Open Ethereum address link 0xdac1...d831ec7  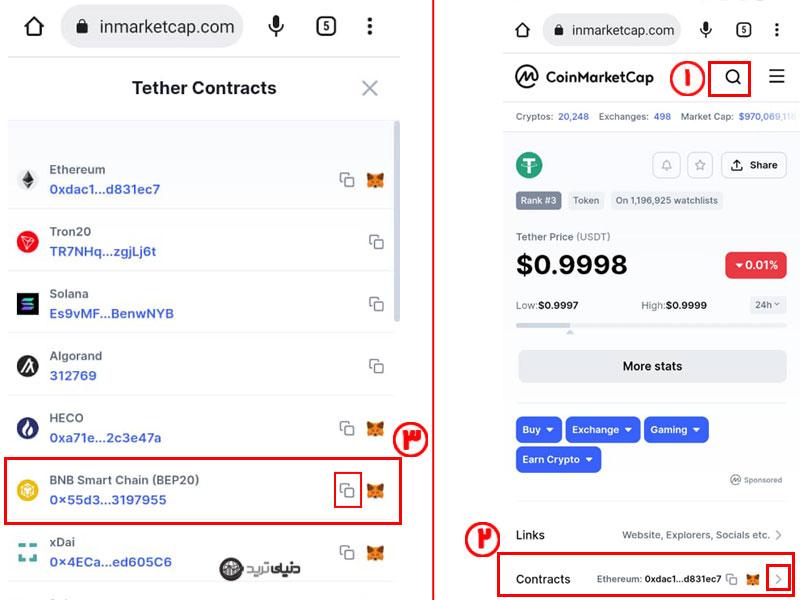[x=105, y=189]
